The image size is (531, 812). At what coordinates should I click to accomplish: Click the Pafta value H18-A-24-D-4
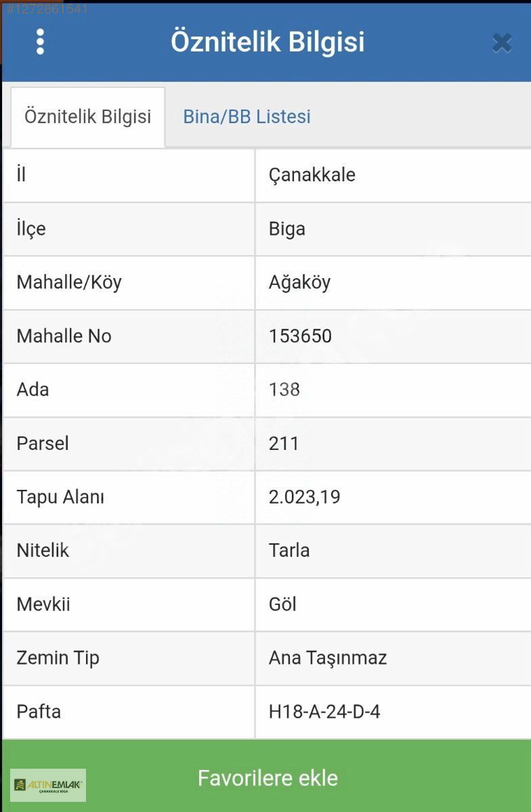[324, 712]
